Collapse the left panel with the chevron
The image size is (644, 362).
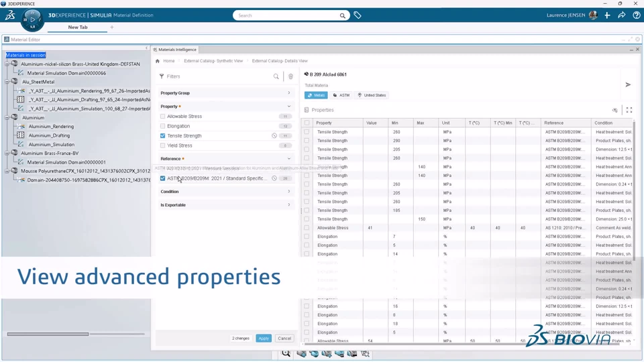[x=147, y=48]
